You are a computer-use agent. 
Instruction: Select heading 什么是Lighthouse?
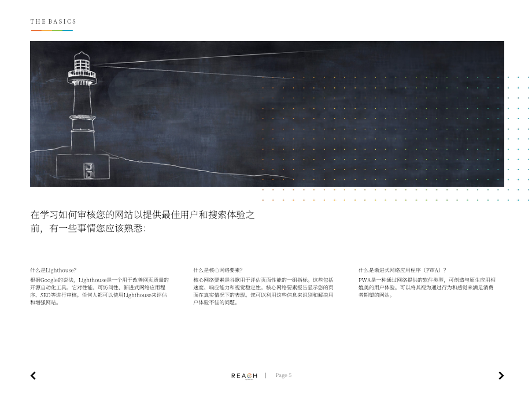click(53, 270)
